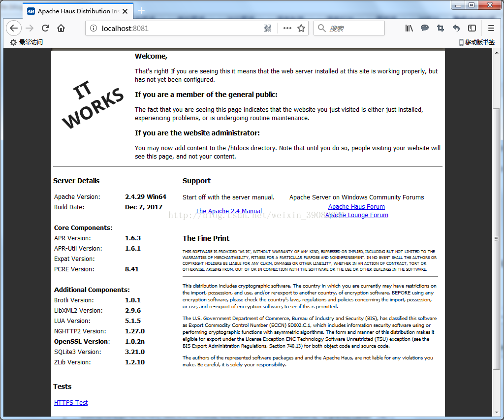Bookmark this page with the star
Screen dimensions: 504x420
[x=301, y=28]
